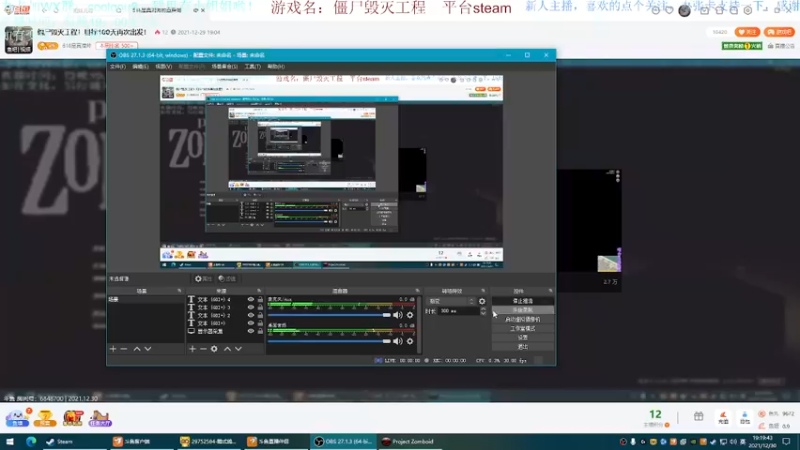800x450 pixels.
Task: Open OBS 设置 settings button
Action: [x=522, y=338]
